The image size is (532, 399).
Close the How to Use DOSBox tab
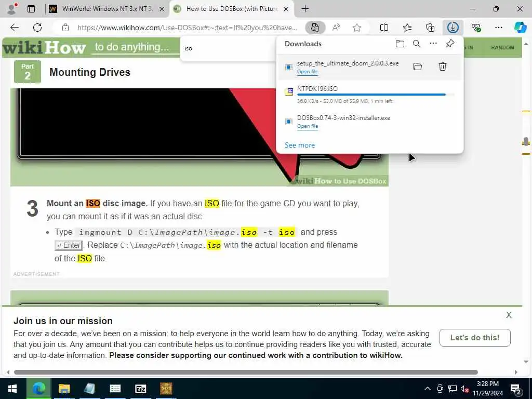click(x=286, y=9)
